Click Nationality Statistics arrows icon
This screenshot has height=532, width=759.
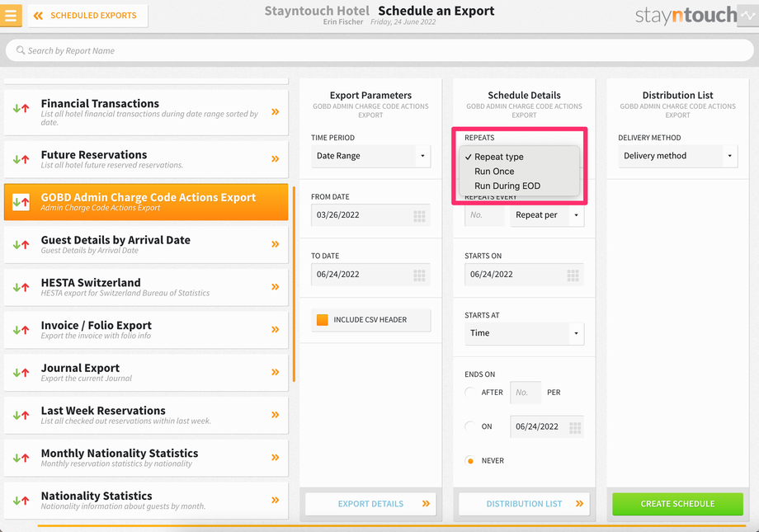pos(21,500)
